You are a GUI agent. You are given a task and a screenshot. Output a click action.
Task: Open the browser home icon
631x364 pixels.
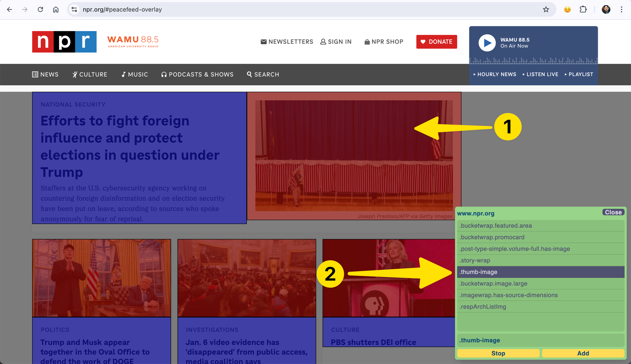56,10
